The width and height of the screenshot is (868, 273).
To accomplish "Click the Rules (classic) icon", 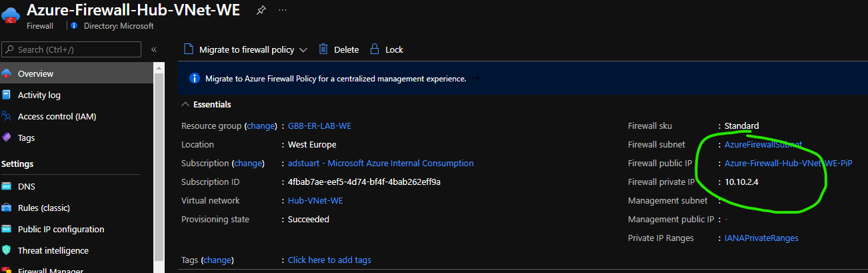I will pyautogui.click(x=7, y=208).
